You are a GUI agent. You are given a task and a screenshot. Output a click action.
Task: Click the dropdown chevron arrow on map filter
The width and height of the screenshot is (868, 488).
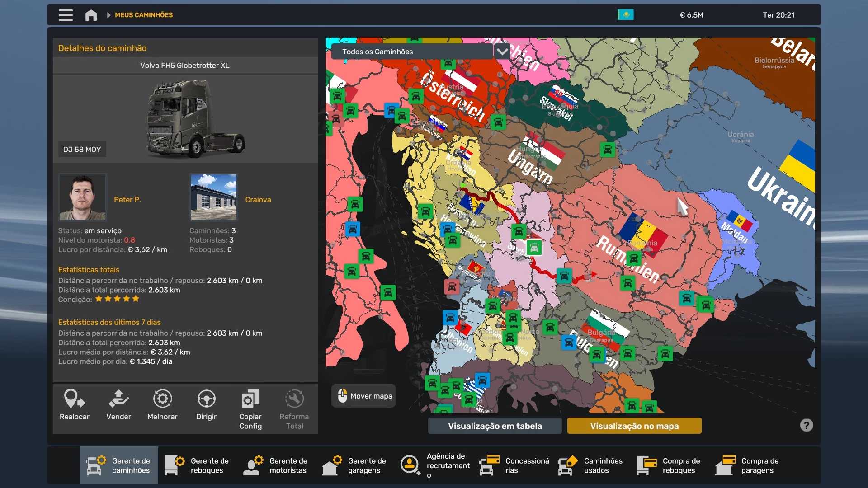(x=502, y=52)
